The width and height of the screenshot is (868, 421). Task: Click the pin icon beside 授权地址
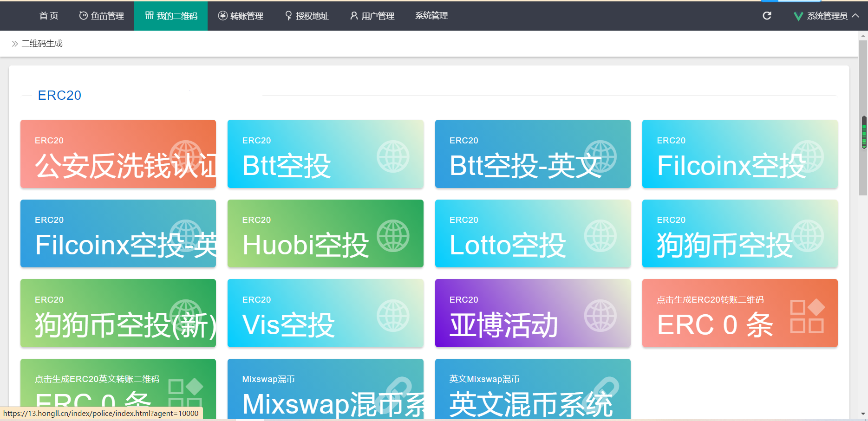288,16
